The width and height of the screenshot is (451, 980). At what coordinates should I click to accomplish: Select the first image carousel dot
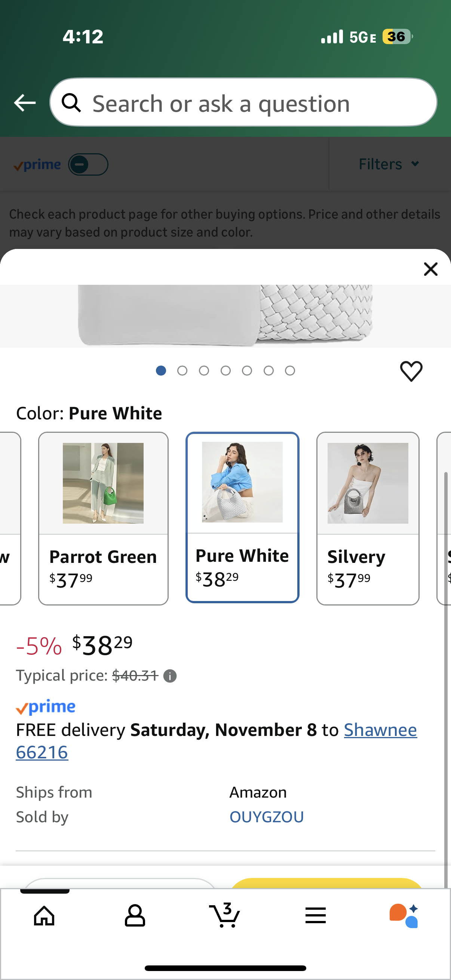(x=161, y=370)
